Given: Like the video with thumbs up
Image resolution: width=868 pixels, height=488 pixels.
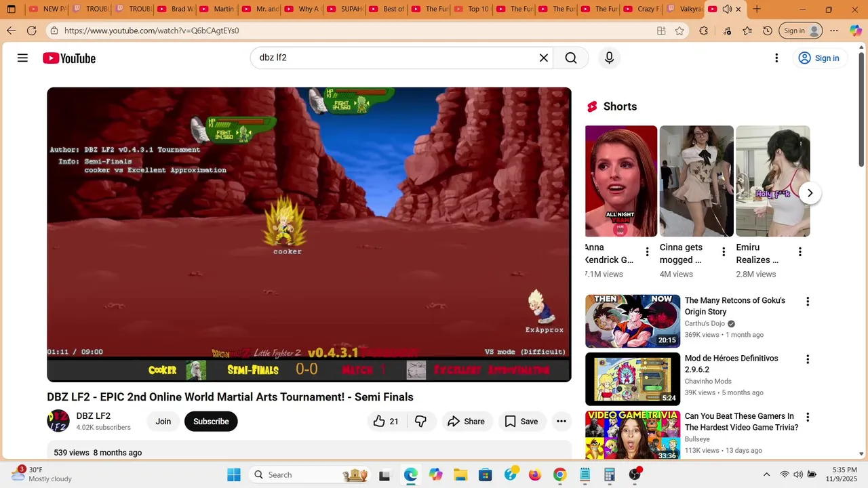Looking at the screenshot, I should (x=386, y=422).
